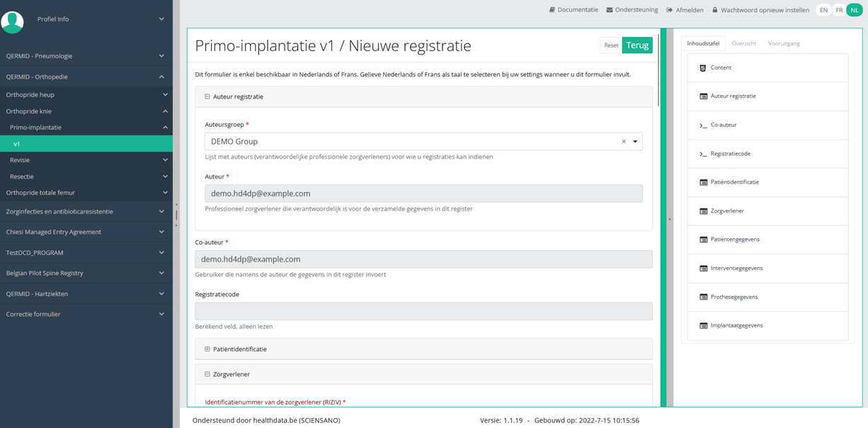Open the Vooruitgang tab
This screenshot has width=868, height=428.
(784, 43)
